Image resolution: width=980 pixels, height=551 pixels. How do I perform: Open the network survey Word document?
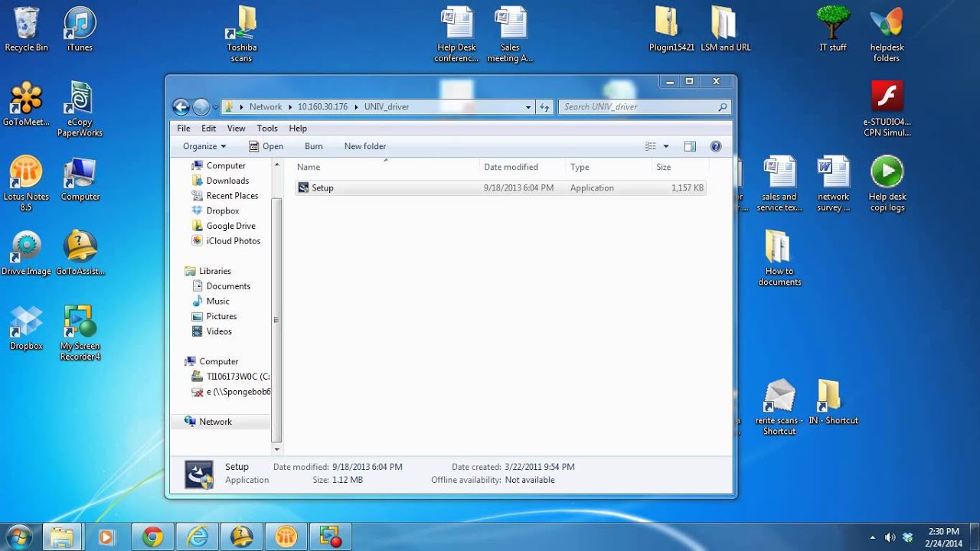tap(833, 184)
